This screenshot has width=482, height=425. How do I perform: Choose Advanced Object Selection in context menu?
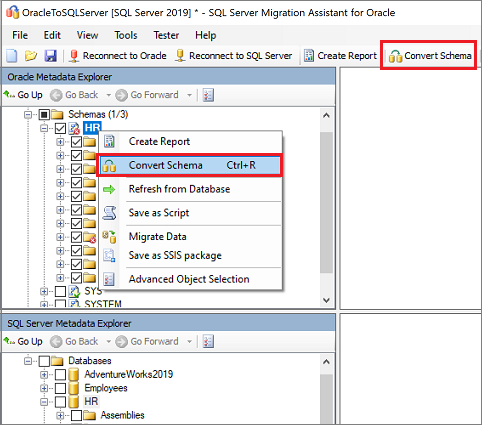pos(190,279)
